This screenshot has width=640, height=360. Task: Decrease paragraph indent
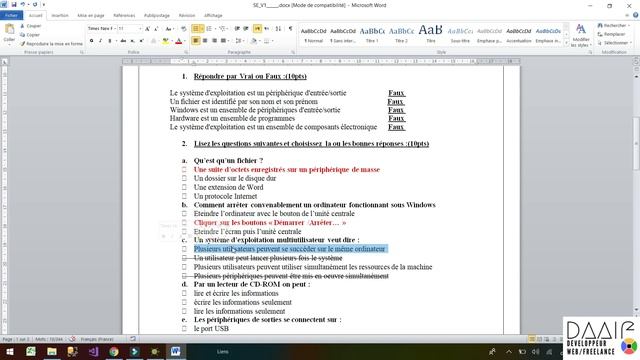click(x=237, y=29)
